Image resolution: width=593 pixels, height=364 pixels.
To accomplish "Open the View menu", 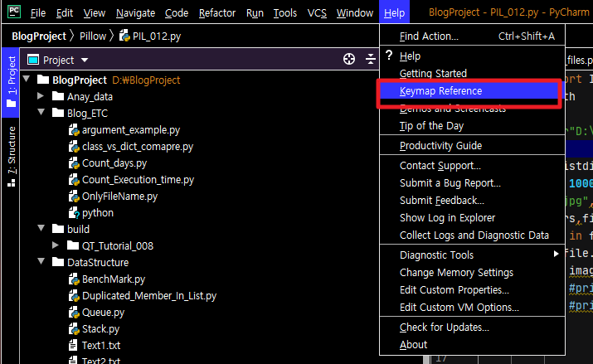I will point(95,12).
